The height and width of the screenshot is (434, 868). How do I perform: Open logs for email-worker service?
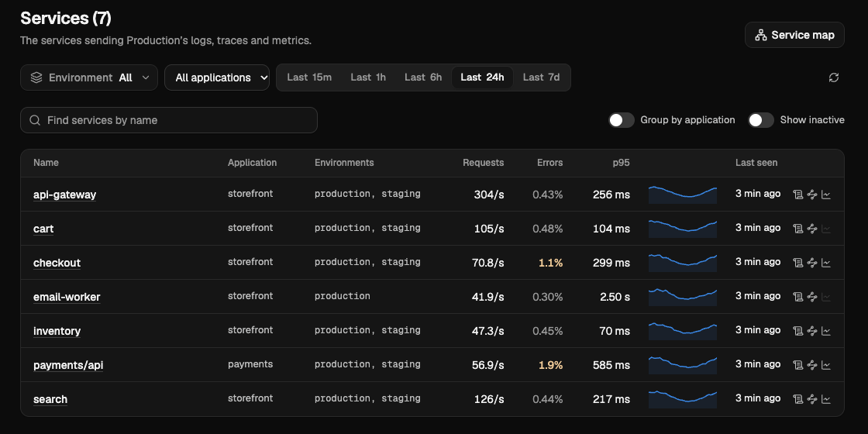coord(797,297)
